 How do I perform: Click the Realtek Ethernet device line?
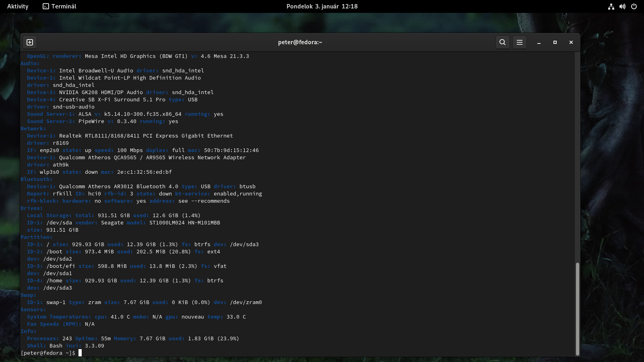(146, 136)
